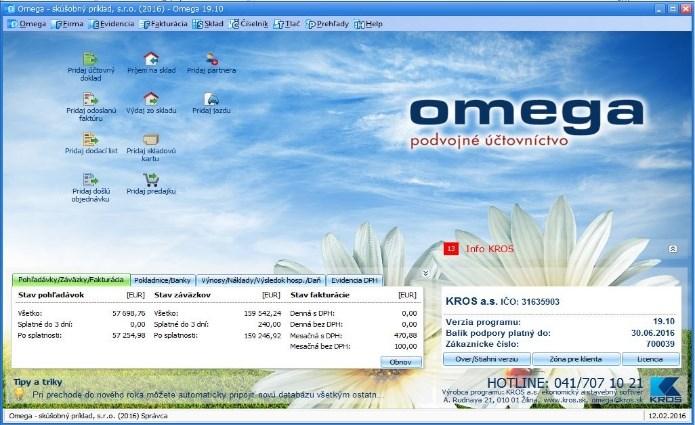
Task: Open the Sklad menu
Action: [x=208, y=24]
